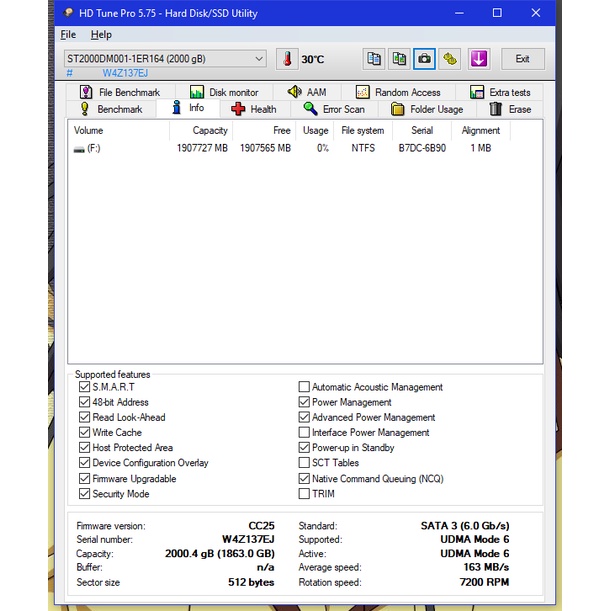
Task: Click the purple download arrow icon
Action: 478,59
